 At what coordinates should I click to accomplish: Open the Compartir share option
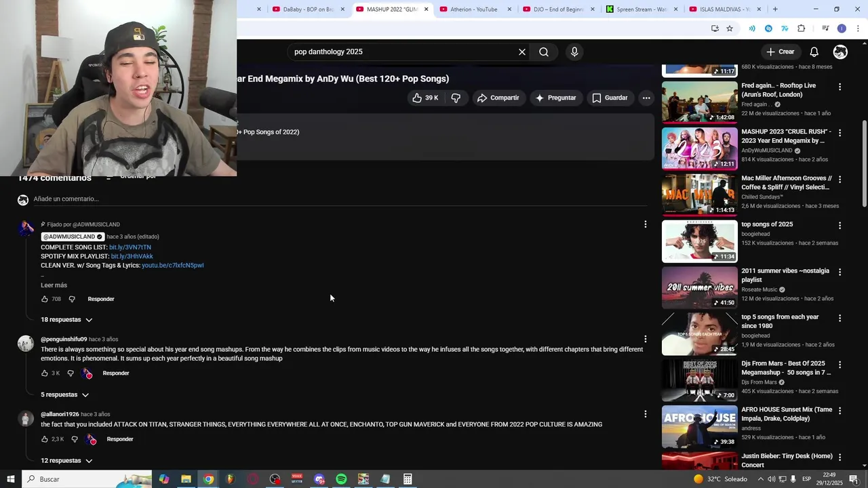(x=498, y=98)
